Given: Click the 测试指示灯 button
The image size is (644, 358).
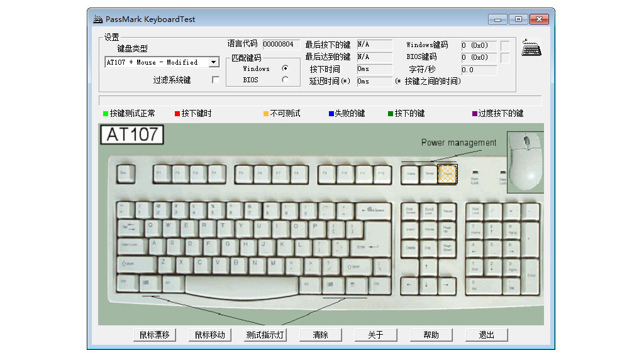Looking at the screenshot, I should [265, 335].
